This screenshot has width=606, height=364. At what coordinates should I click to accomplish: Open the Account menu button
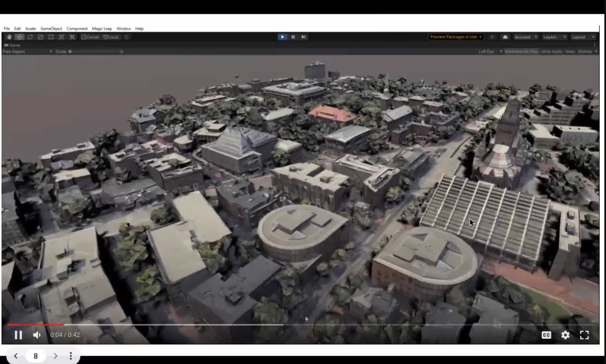point(523,37)
